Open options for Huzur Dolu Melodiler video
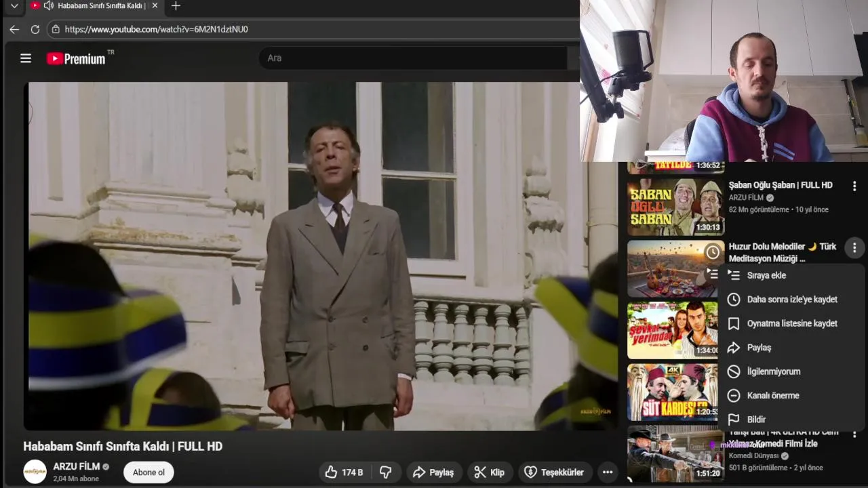Viewport: 868px width, 488px height. point(854,248)
